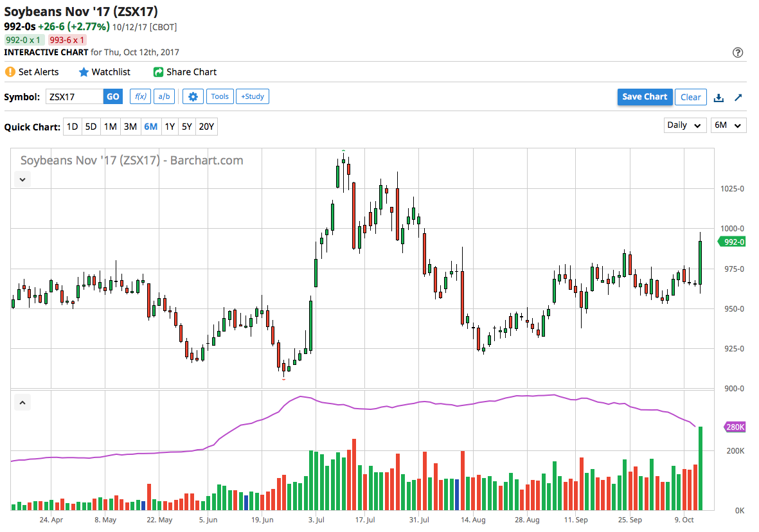The height and width of the screenshot is (532, 759).
Task: Expand volume pane with up chevron
Action: click(22, 403)
